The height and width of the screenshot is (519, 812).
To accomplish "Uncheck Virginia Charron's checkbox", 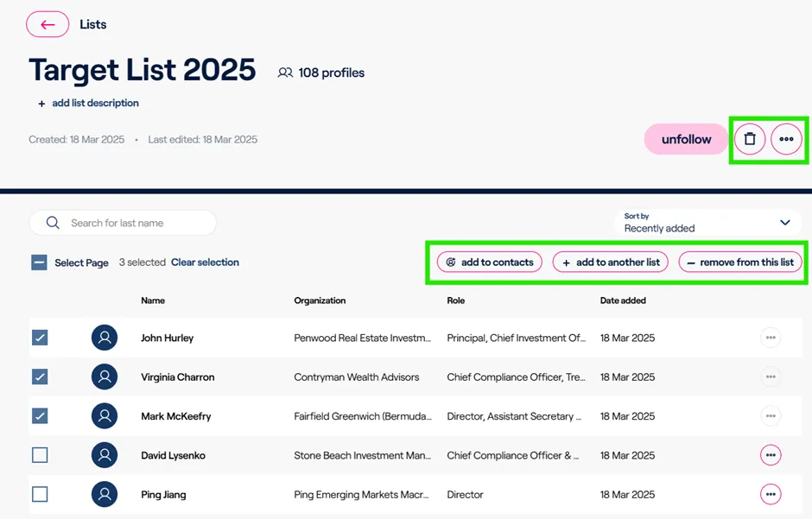I will tap(40, 377).
